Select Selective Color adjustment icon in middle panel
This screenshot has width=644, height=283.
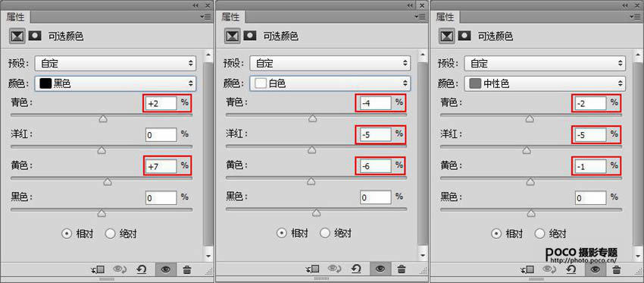point(232,36)
